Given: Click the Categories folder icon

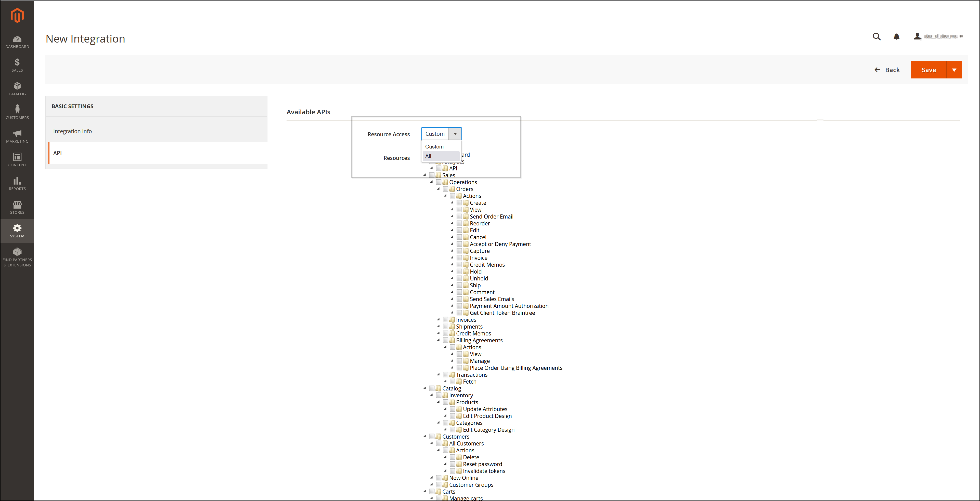Looking at the screenshot, I should coord(452,423).
